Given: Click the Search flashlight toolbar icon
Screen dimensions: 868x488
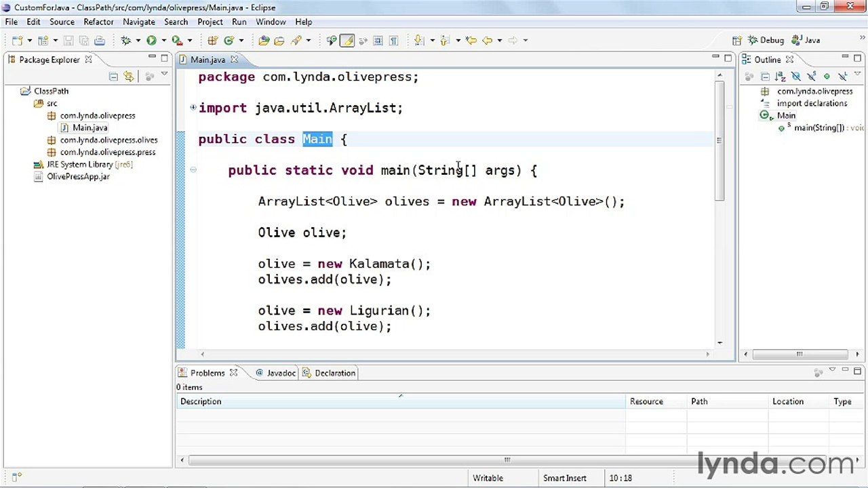Looking at the screenshot, I should 296,41.
